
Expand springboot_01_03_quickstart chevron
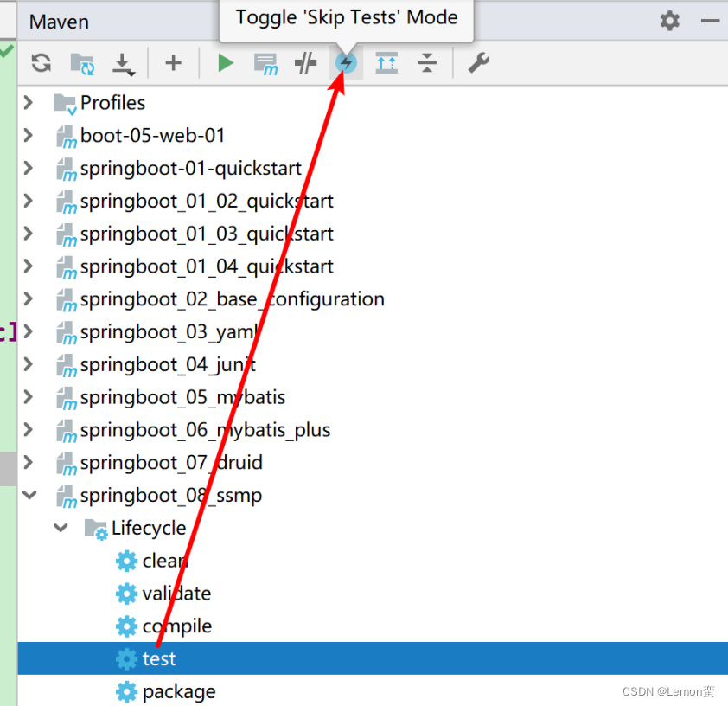coord(29,233)
